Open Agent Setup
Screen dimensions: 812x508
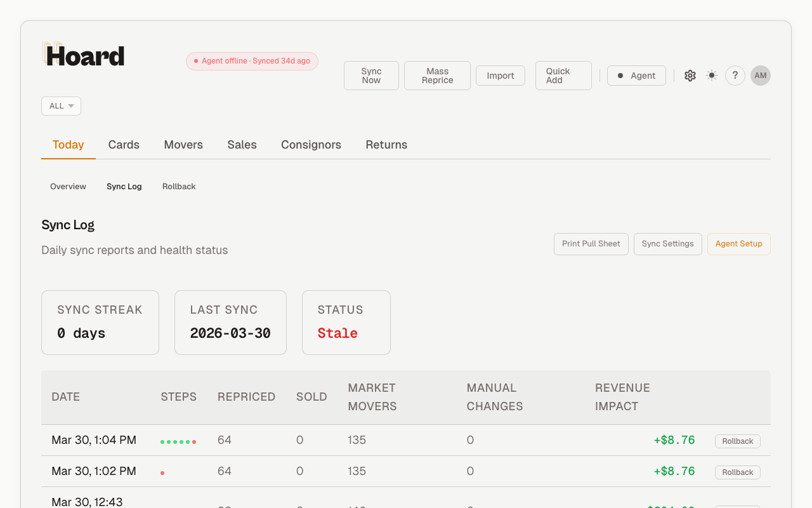tap(739, 244)
